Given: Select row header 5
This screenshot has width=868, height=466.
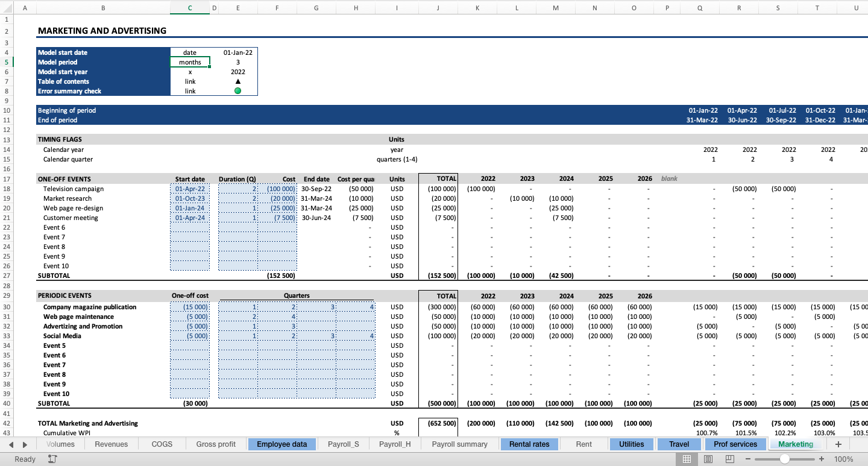Looking at the screenshot, I should click(7, 62).
